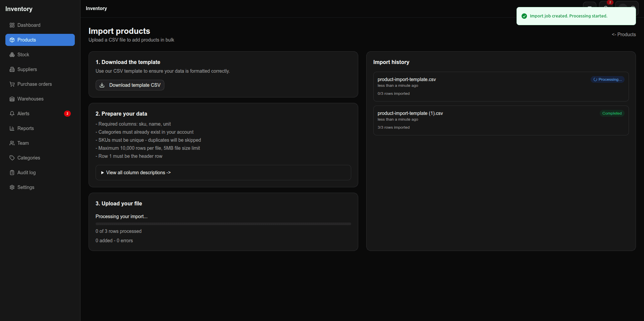Click 'Maximum 10,000 rows per file' line
644x321 pixels.
pyautogui.click(x=148, y=148)
